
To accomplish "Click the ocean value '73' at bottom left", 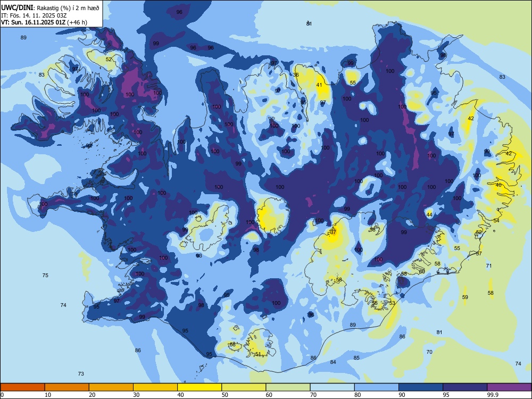I will click(81, 373).
